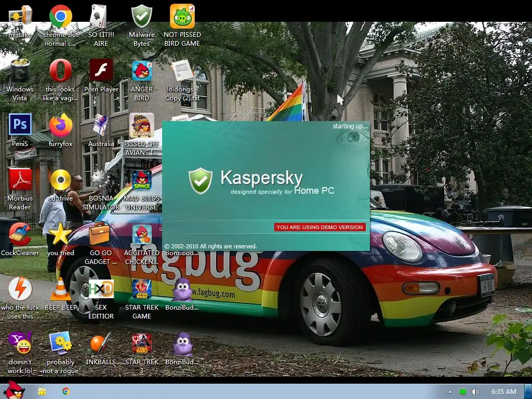Open the 'Copy (2).txt' text file
This screenshot has width=532, height=399.
182,71
